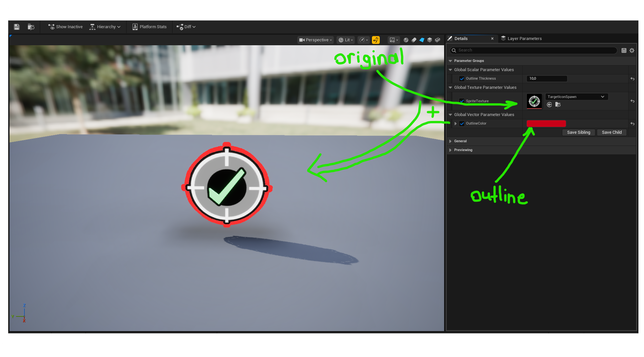Click the Outline Thickness value field
Viewport: 644px width, 357px height.
547,79
